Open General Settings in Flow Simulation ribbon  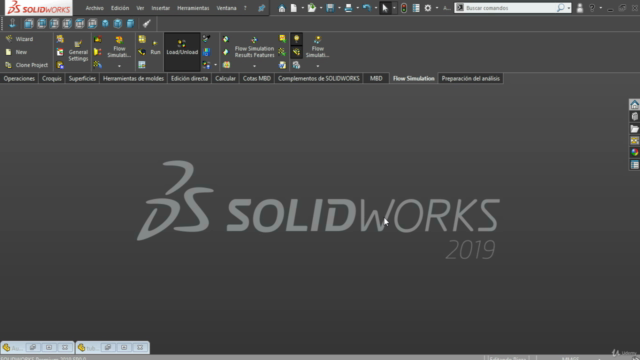78,51
